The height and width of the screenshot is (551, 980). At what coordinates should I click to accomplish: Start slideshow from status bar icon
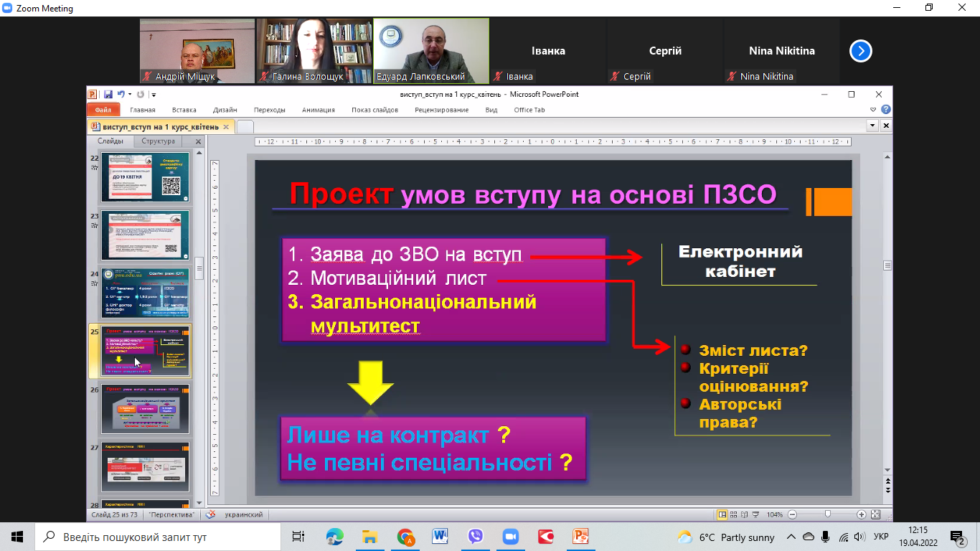pos(757,514)
